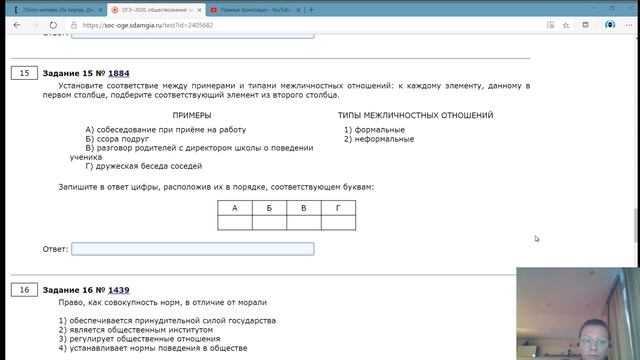
Task: Click 'является общественным институтом' option
Action: pos(141,330)
